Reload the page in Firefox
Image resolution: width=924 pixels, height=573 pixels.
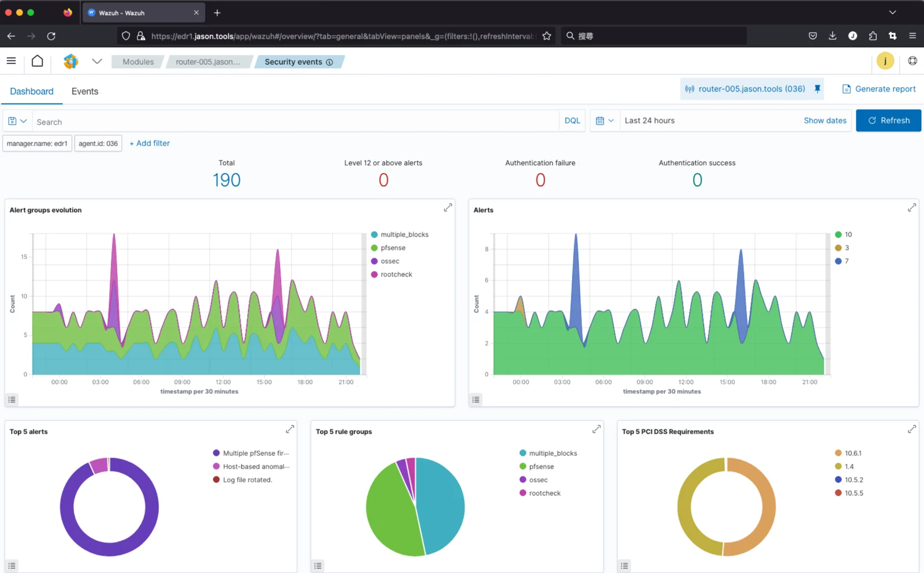point(51,36)
